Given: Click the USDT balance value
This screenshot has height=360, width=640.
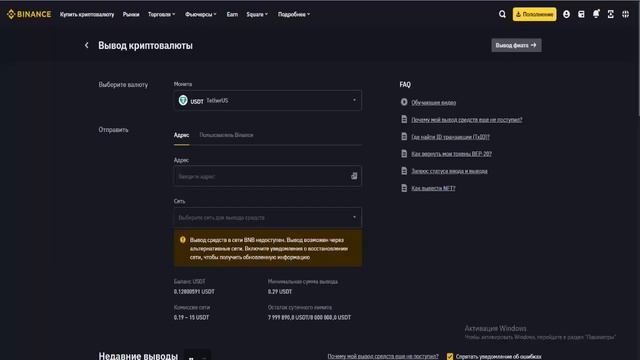Looking at the screenshot, I should pyautogui.click(x=194, y=291).
